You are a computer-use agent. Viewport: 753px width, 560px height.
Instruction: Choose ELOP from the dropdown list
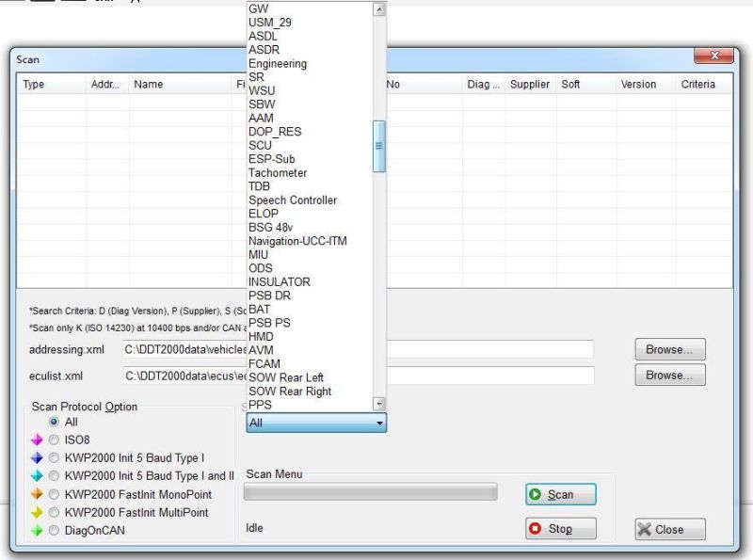[x=310, y=214]
